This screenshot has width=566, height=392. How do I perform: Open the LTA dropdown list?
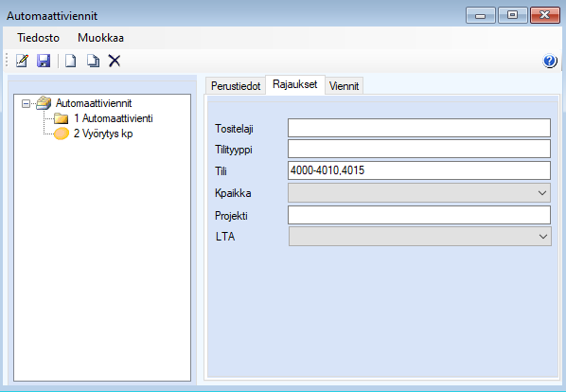[x=420, y=237]
